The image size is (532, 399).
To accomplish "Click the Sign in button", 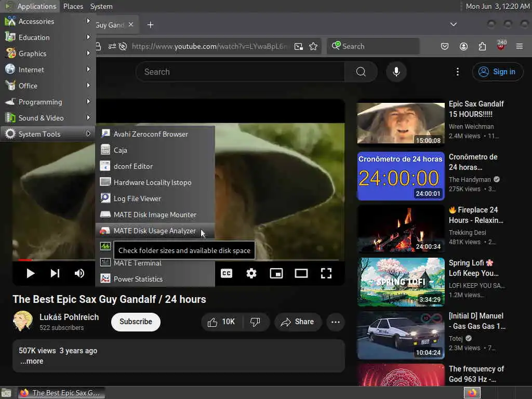I will point(497,72).
